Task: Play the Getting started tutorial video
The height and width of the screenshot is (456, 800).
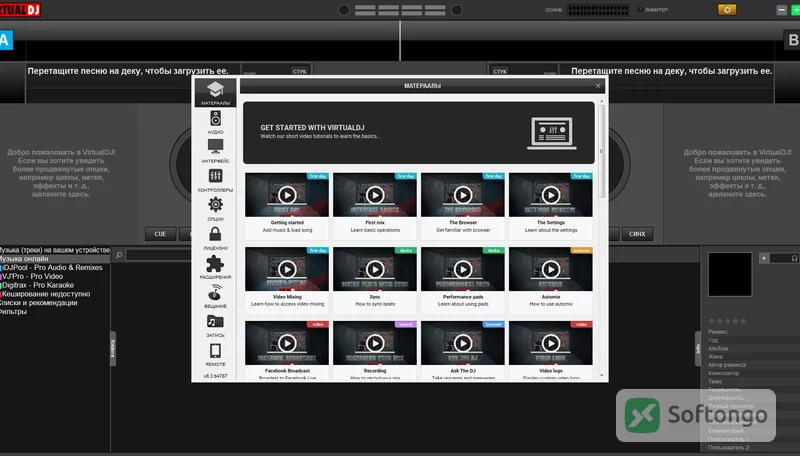Action: coord(287,195)
